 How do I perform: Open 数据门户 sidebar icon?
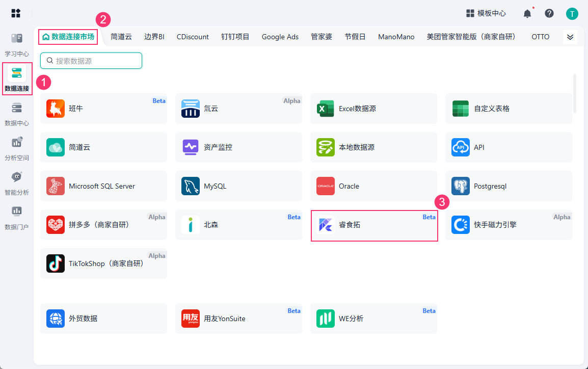pos(16,211)
